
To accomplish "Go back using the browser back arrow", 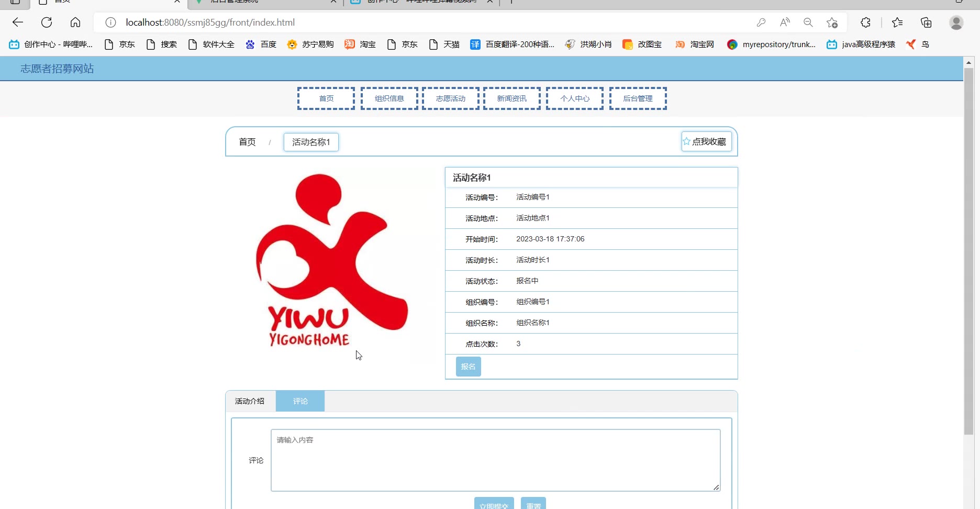I will 18,23.
